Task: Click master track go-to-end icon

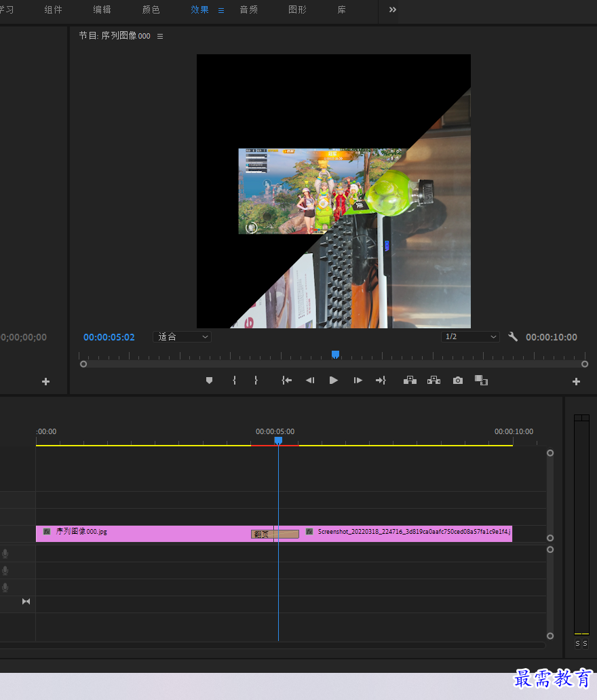Action: 26,602
